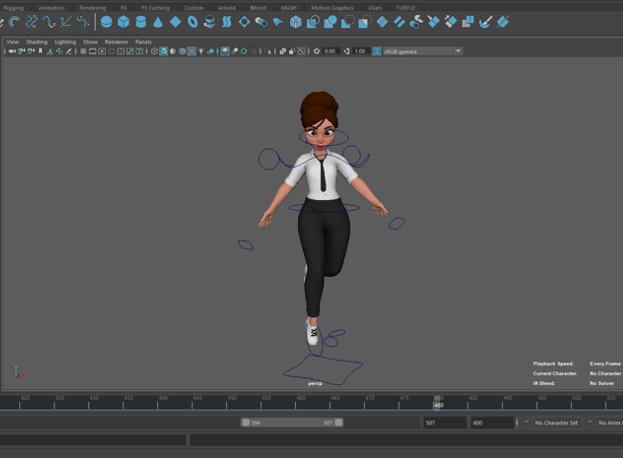The image size is (623, 458).
Task: Open the No Anim Layer dropdown
Action: click(x=610, y=423)
